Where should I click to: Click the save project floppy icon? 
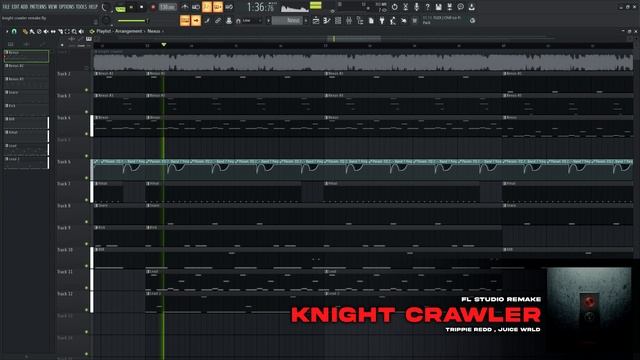(438, 7)
